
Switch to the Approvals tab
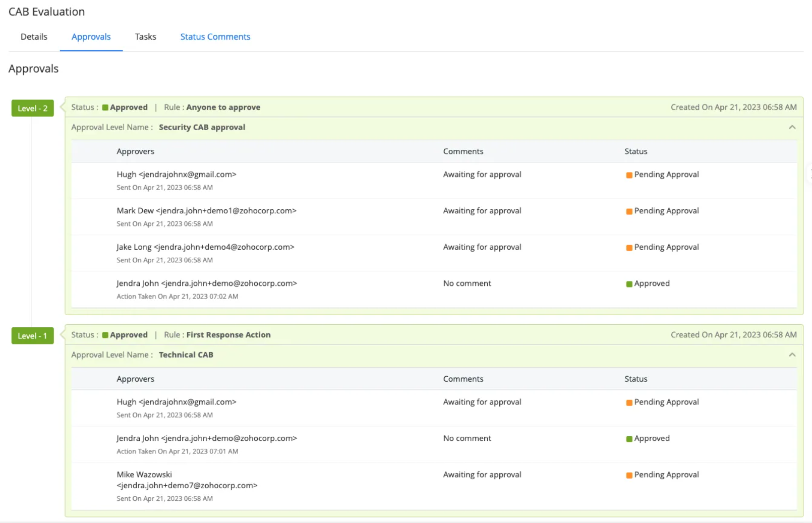coord(91,37)
